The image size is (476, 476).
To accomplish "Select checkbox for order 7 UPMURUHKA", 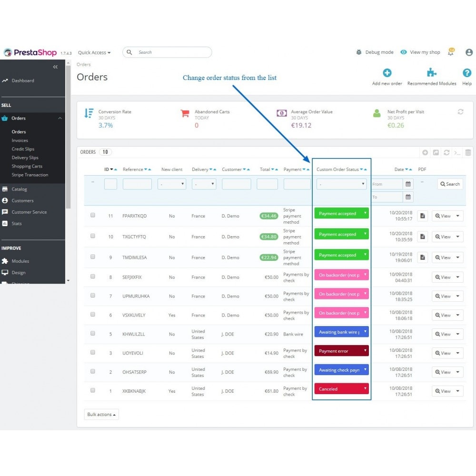I will coord(93,296).
